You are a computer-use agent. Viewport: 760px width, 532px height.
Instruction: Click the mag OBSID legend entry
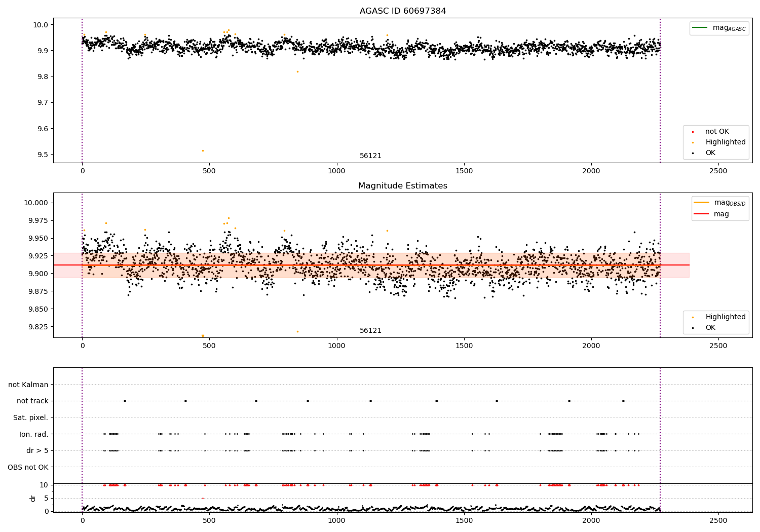(720, 203)
